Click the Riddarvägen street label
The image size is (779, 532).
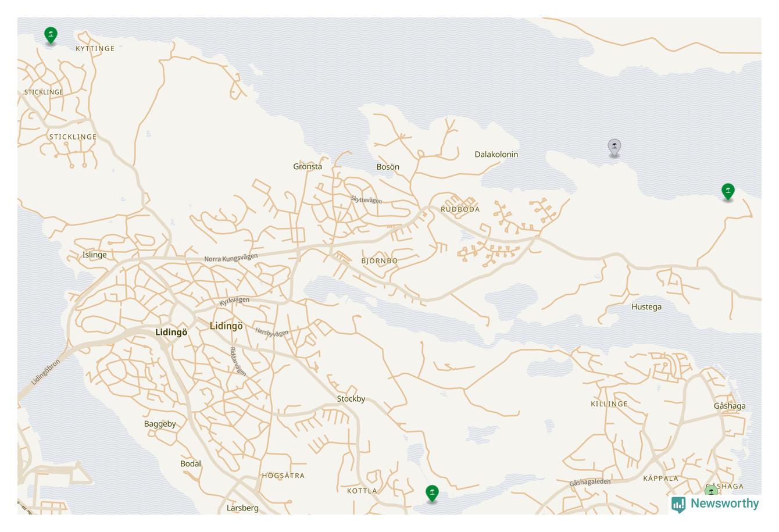click(x=238, y=362)
